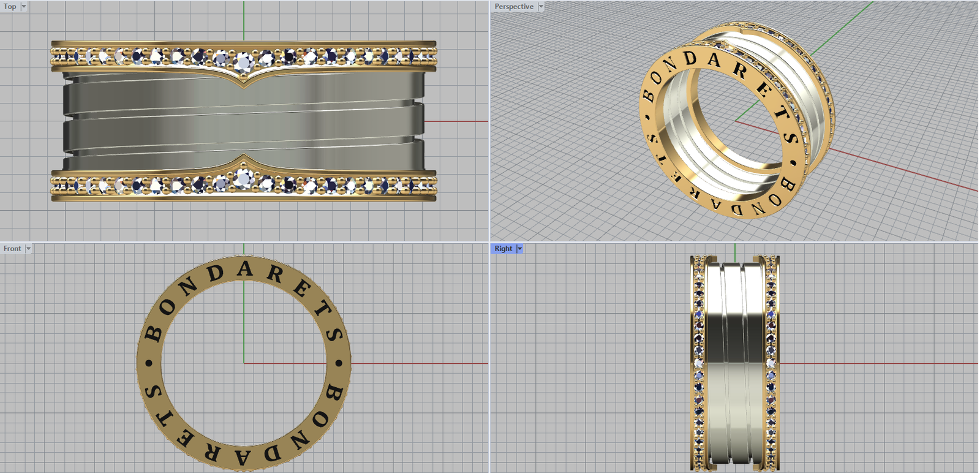Click the left gold gem rail in Right view

(x=698, y=361)
